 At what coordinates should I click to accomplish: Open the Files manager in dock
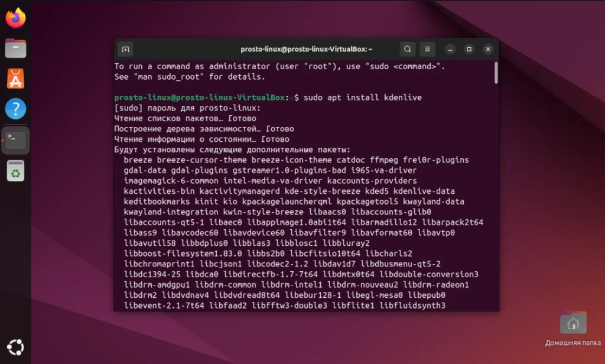(15, 48)
